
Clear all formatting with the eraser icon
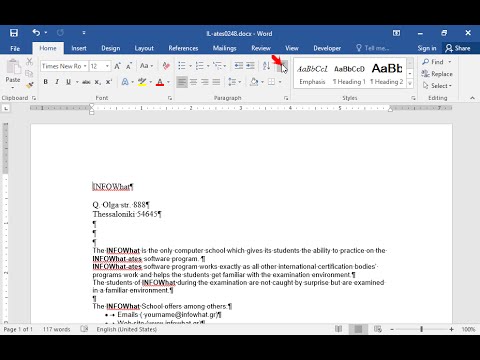[x=166, y=66]
